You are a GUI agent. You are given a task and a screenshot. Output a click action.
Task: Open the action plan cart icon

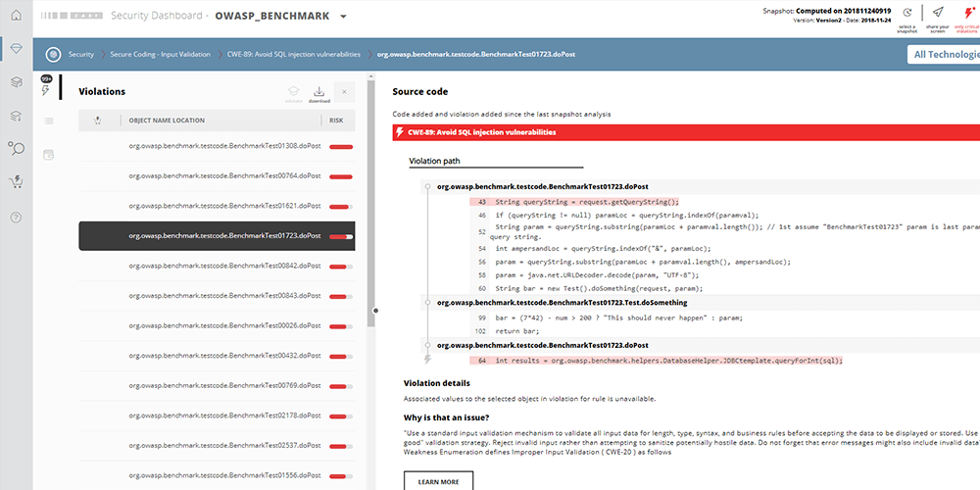tap(17, 182)
